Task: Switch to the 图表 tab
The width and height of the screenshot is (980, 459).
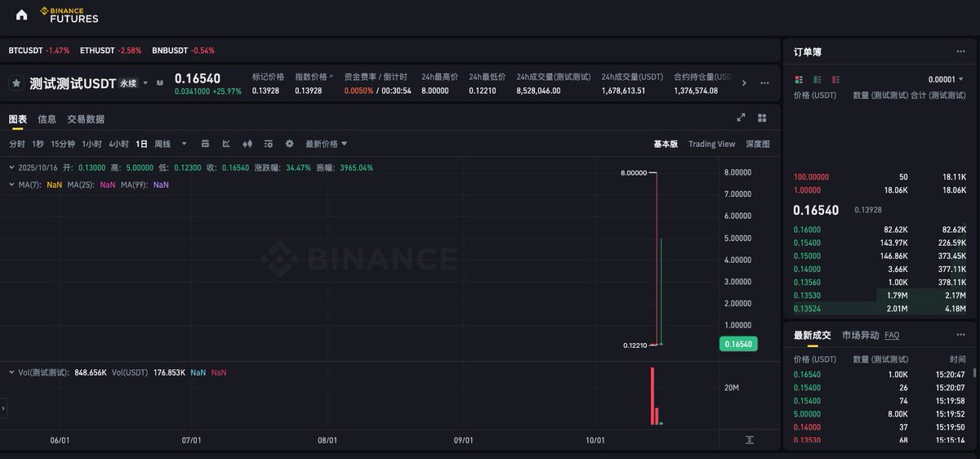Action: (18, 118)
